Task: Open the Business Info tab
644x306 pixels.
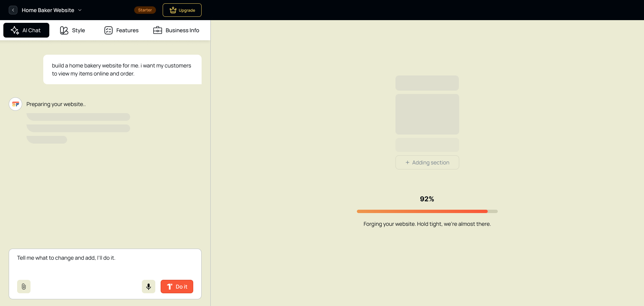Action: point(176,30)
